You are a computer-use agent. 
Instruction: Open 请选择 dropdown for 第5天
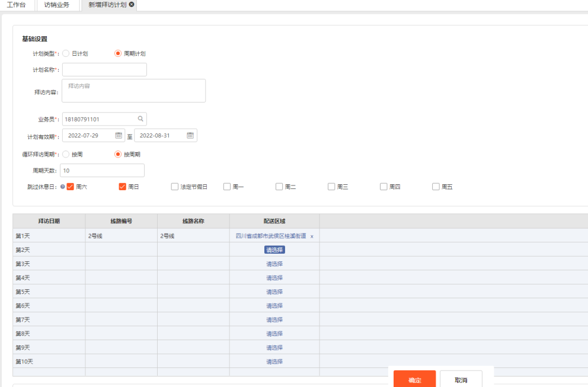274,292
